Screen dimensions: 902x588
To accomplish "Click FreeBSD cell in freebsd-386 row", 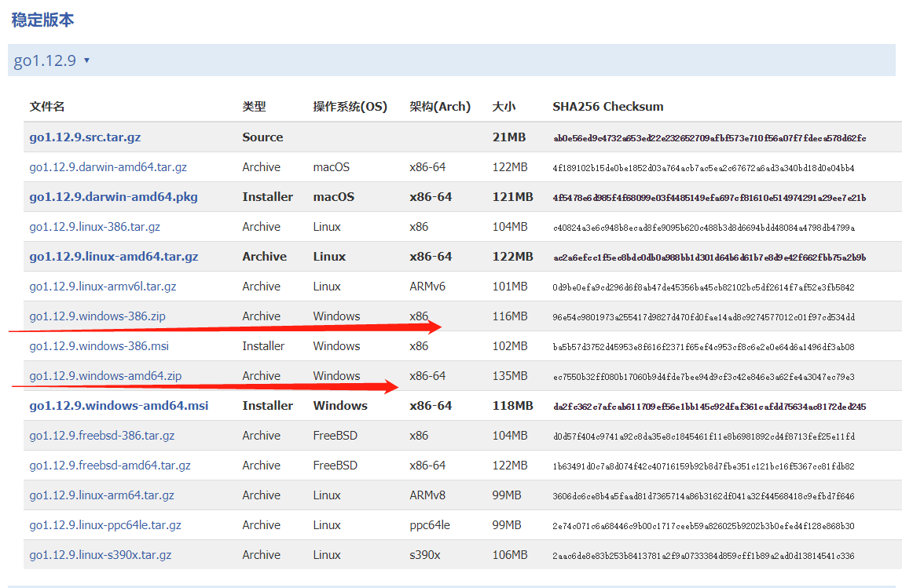I will (335, 436).
